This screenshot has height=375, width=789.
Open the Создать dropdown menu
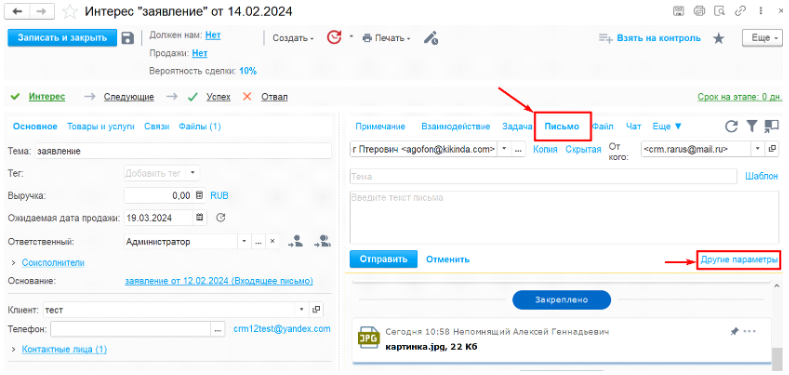(293, 38)
